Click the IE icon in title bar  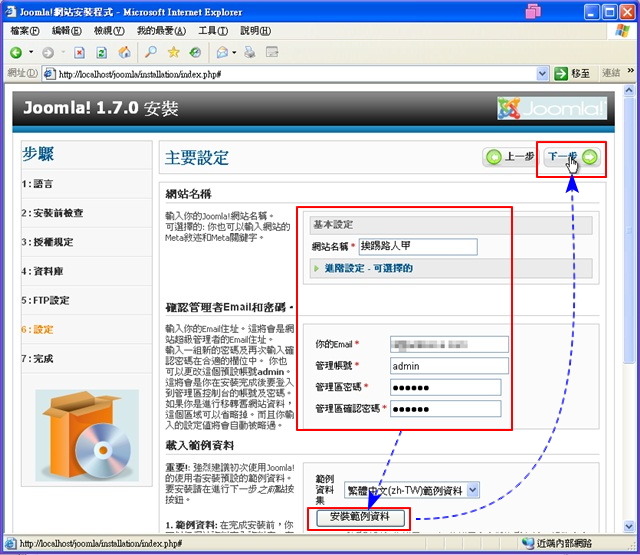click(x=11, y=12)
